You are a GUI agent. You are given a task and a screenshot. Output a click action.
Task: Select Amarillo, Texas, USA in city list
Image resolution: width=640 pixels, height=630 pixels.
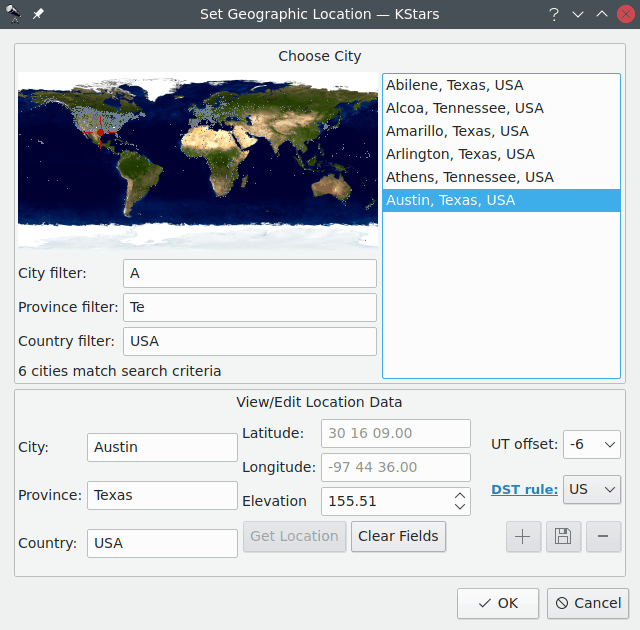pos(457,131)
